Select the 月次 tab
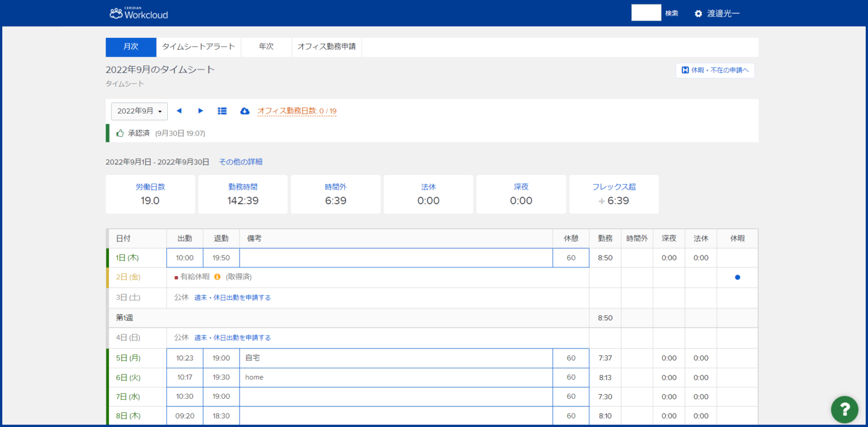Viewport: 868px width, 427px height. tap(131, 47)
